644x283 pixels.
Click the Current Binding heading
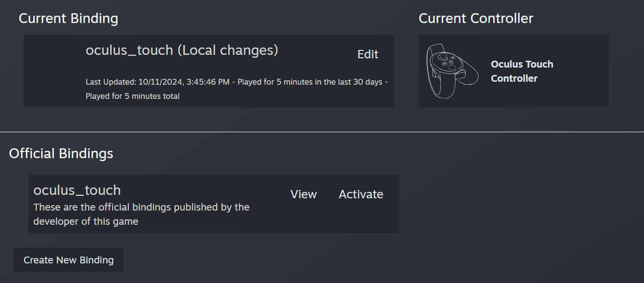click(x=68, y=18)
